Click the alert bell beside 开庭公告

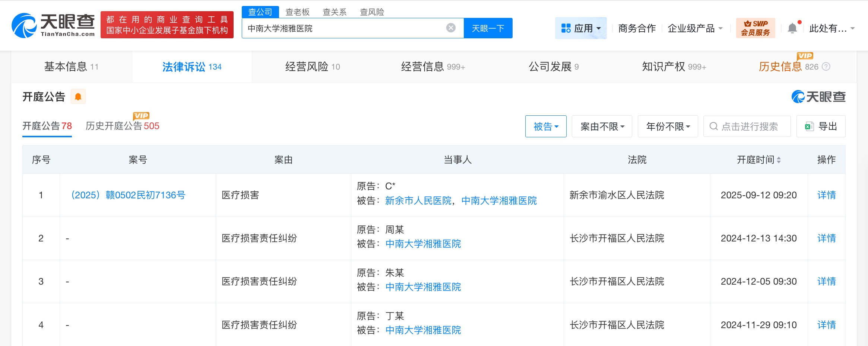(x=78, y=96)
